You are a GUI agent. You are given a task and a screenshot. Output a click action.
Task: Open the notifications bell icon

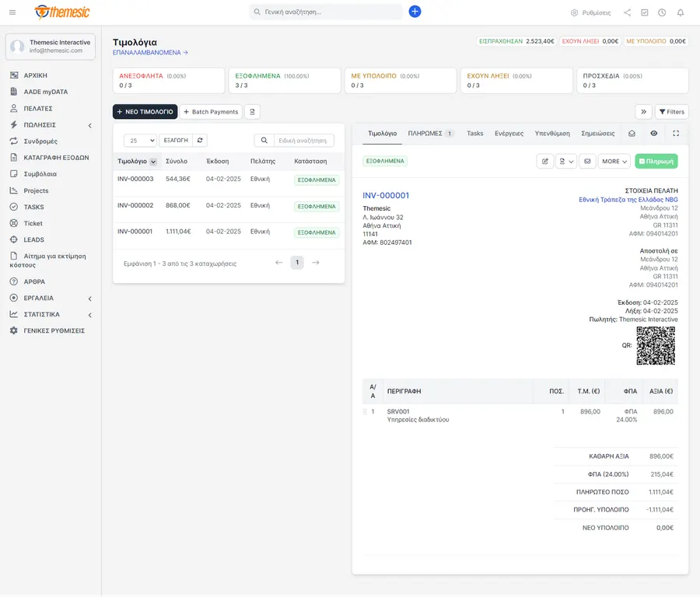(x=680, y=12)
